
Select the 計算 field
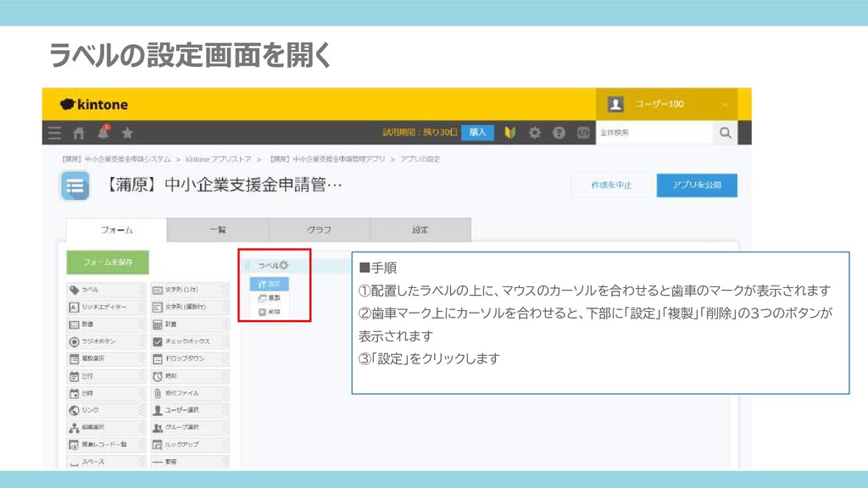coord(190,324)
